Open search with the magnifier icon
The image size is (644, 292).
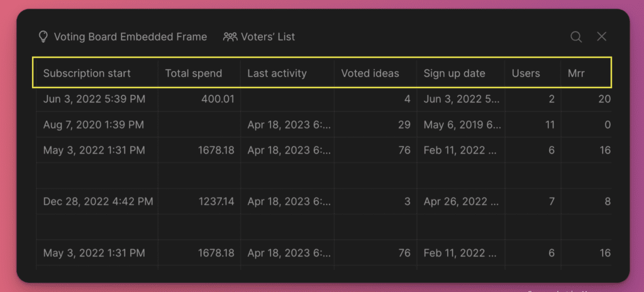click(576, 37)
